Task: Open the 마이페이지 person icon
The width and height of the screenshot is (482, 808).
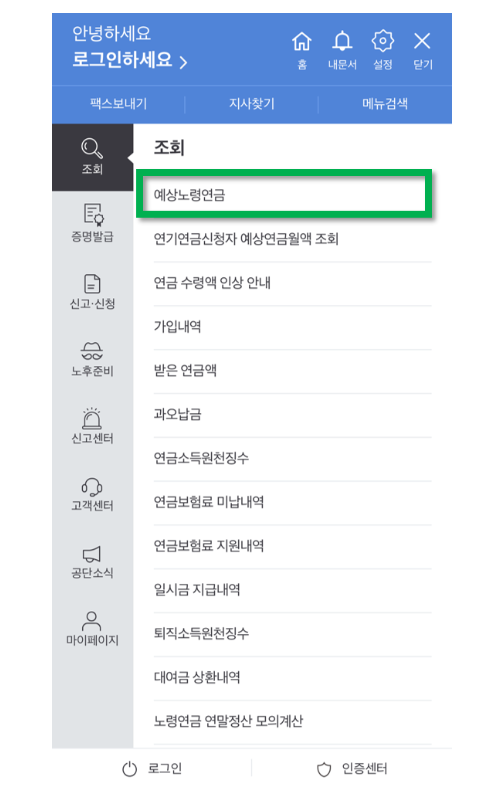Action: (x=92, y=621)
